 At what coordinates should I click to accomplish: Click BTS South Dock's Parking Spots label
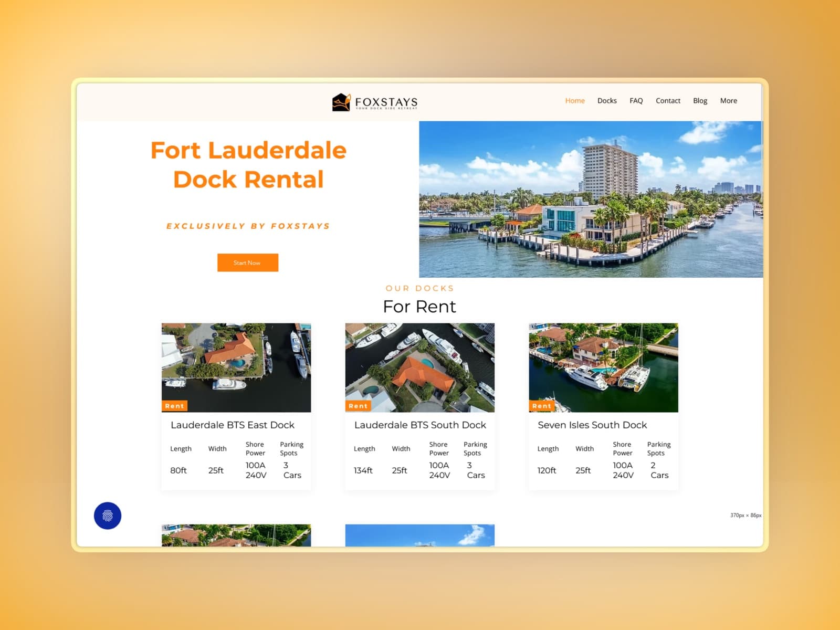[475, 448]
